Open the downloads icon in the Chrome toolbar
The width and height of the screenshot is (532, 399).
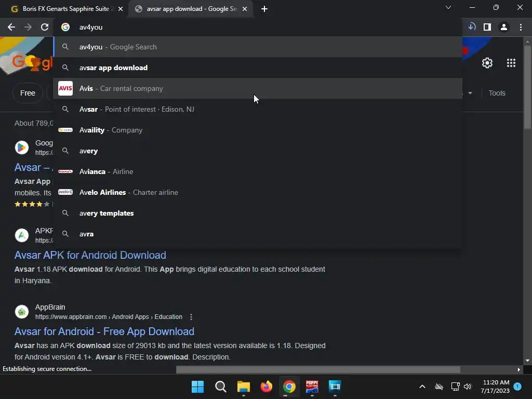tap(472, 27)
